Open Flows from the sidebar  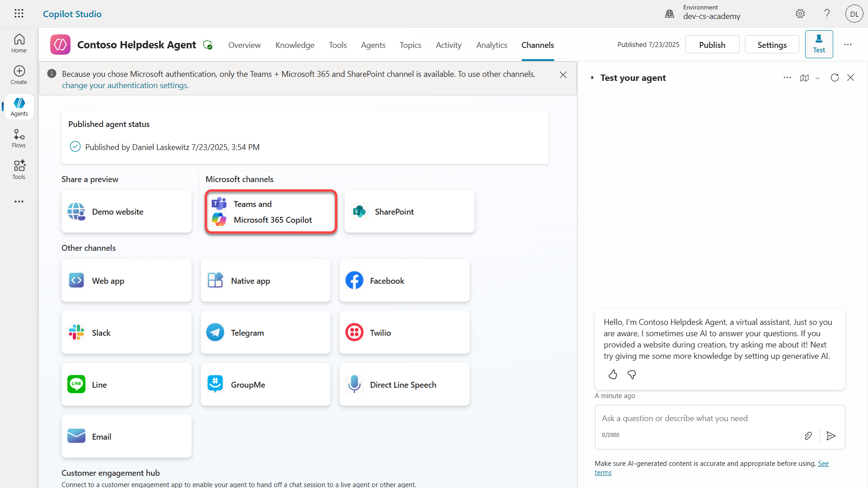point(19,138)
